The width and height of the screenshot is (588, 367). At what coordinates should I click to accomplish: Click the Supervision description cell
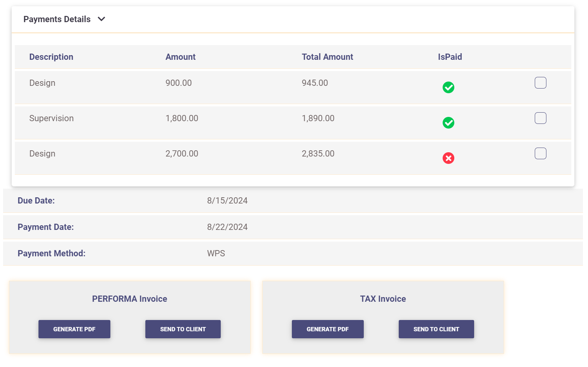click(51, 118)
